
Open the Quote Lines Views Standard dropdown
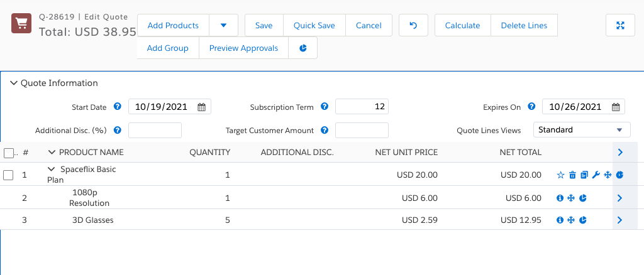tap(581, 130)
